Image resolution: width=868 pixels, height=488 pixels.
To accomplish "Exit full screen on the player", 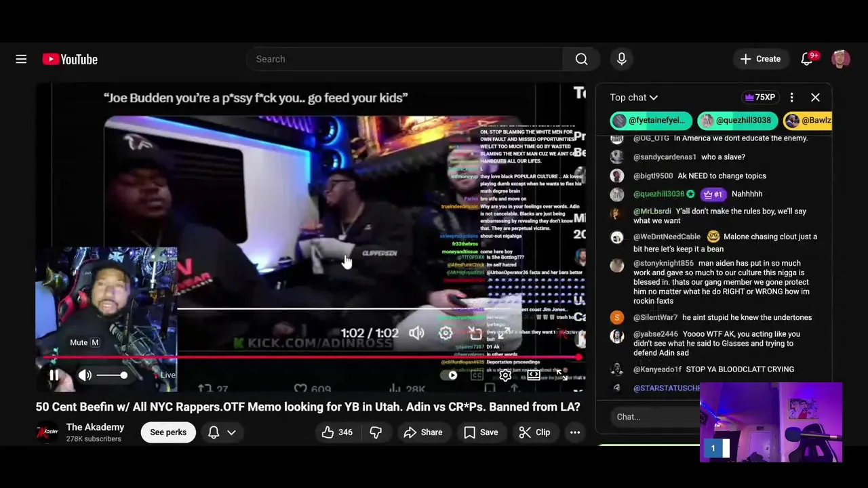I will (562, 375).
